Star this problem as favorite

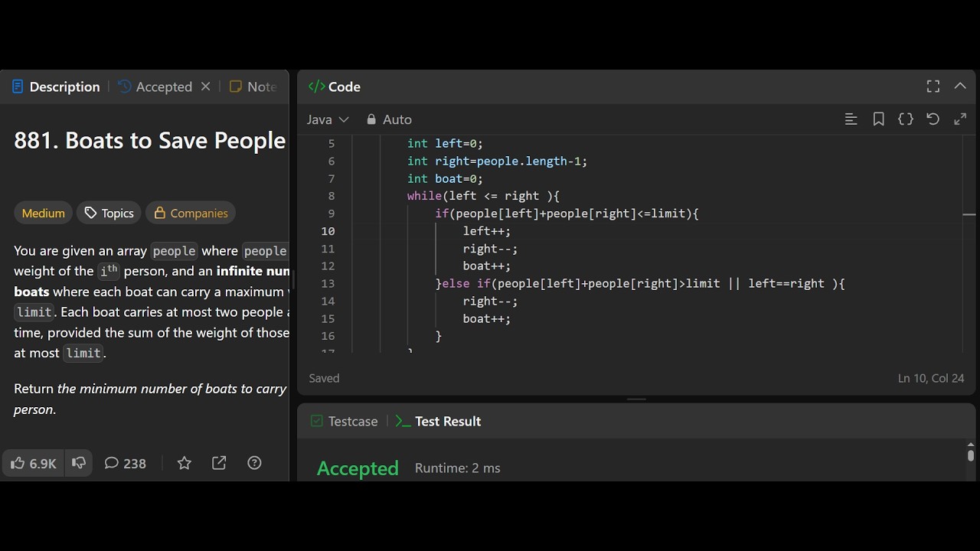(x=185, y=463)
